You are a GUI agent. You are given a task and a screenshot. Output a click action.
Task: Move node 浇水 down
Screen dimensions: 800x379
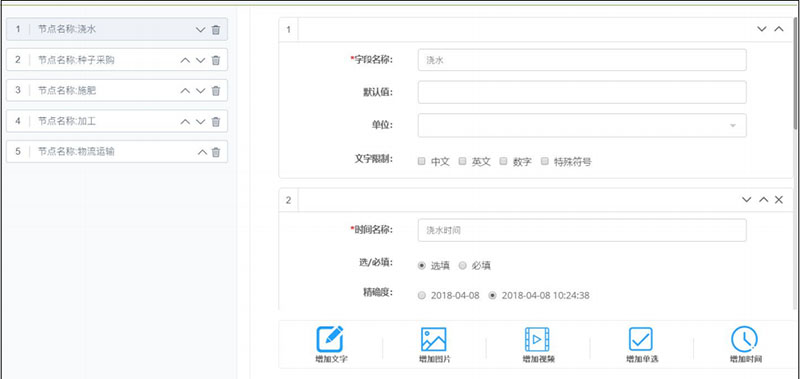point(201,30)
